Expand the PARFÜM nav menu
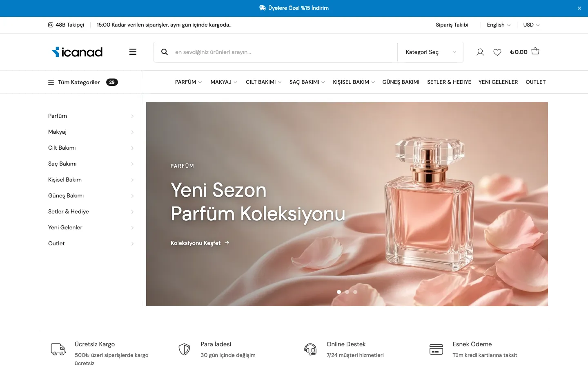The height and width of the screenshot is (368, 588). pyautogui.click(x=188, y=82)
